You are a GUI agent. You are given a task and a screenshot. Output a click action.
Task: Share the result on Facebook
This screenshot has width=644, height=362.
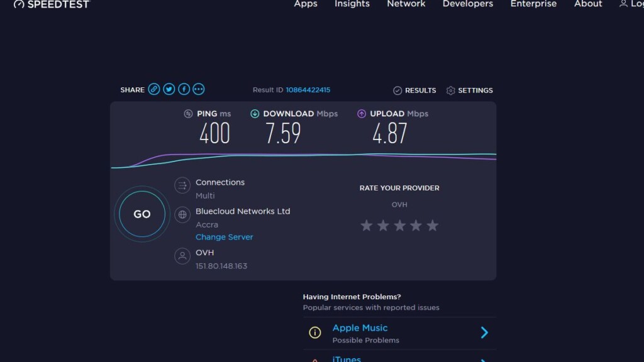pos(184,89)
